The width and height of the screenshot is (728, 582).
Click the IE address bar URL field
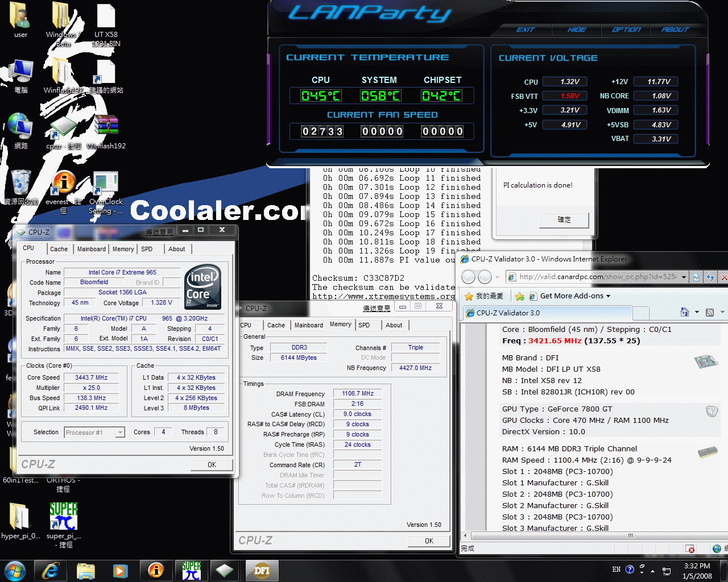(597, 277)
